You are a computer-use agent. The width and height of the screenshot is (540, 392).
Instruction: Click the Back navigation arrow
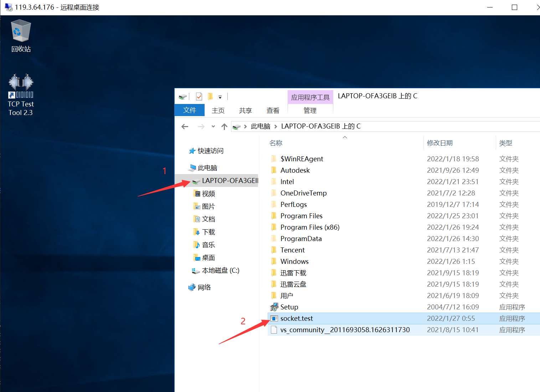pyautogui.click(x=185, y=126)
